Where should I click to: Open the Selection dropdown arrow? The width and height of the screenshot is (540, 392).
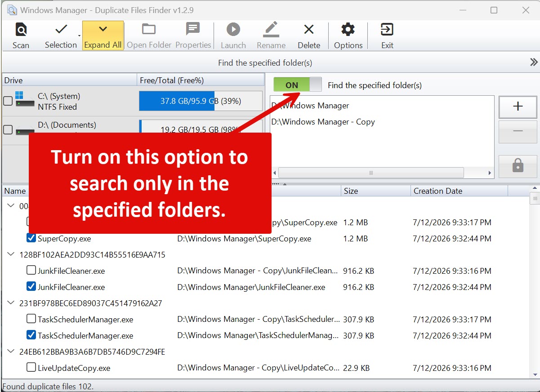tap(80, 36)
